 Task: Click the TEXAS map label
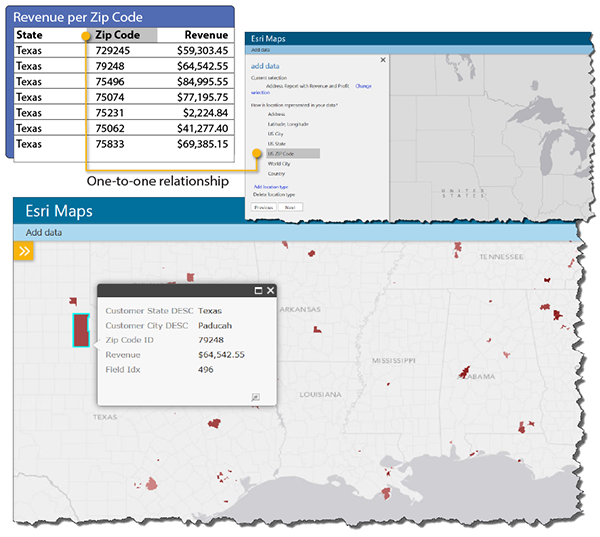105,417
